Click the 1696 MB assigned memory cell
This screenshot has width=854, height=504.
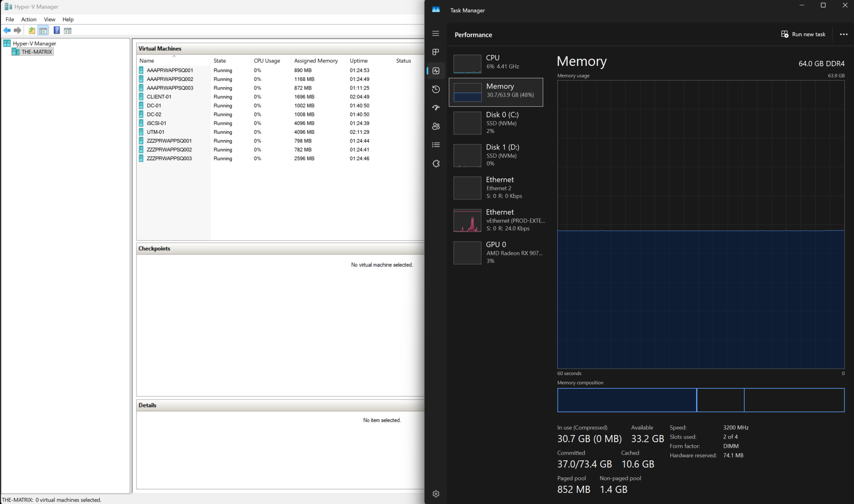tap(304, 97)
